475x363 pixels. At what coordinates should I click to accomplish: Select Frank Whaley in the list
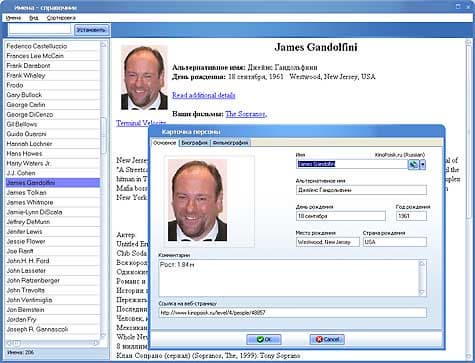point(53,75)
